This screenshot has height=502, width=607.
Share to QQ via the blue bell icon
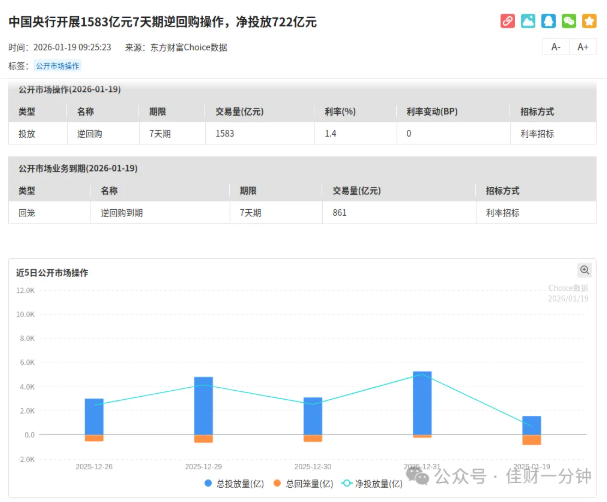pos(549,21)
